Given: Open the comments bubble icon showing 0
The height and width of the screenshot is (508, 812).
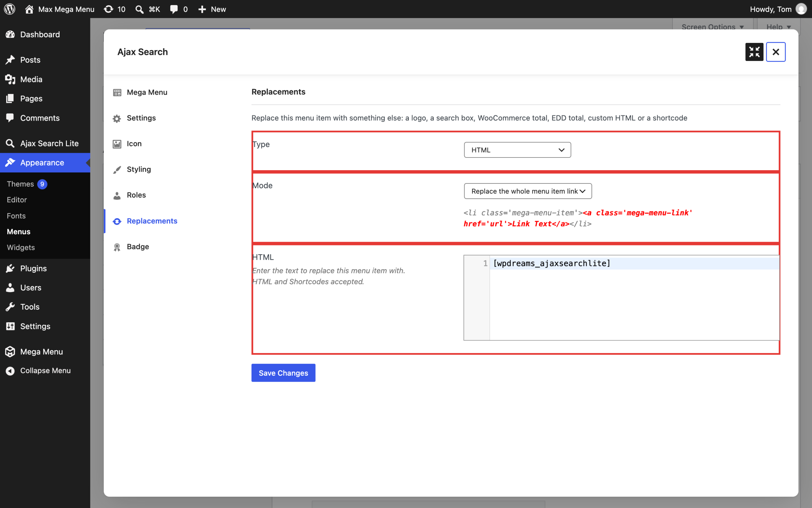Looking at the screenshot, I should coord(179,9).
